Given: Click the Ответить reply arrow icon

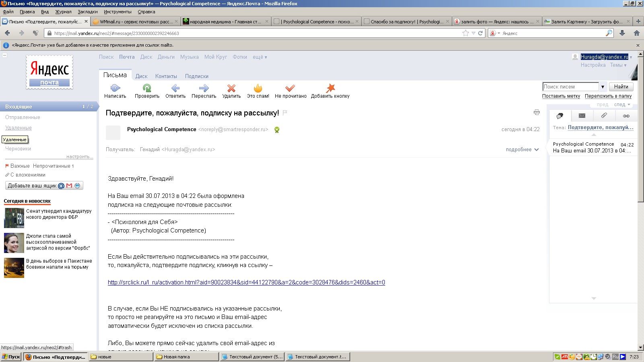Looking at the screenshot, I should [175, 88].
